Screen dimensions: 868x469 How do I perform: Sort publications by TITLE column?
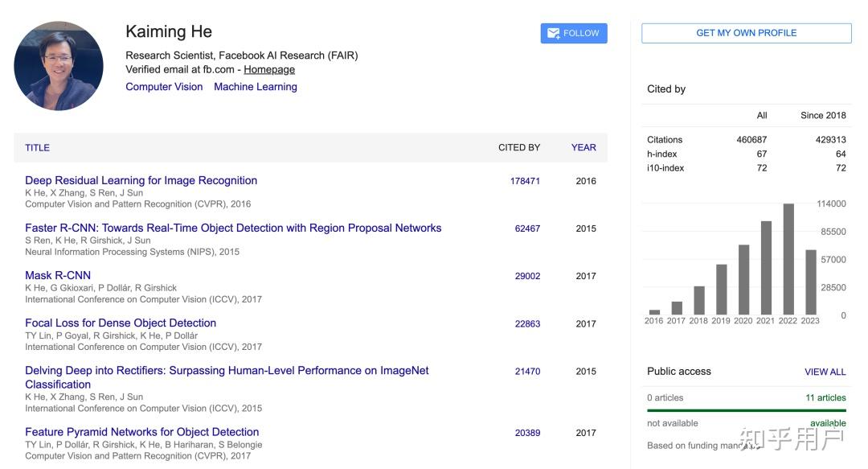point(37,148)
